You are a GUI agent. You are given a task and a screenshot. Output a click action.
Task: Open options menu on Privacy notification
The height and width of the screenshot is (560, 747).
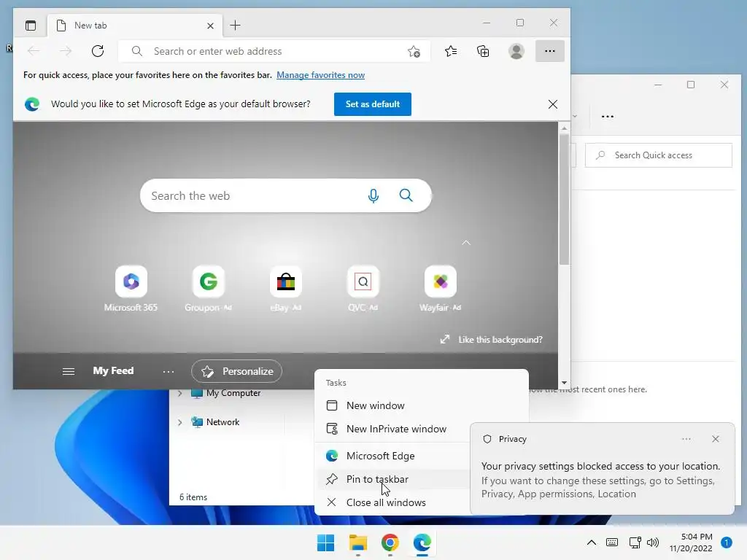[x=686, y=439]
